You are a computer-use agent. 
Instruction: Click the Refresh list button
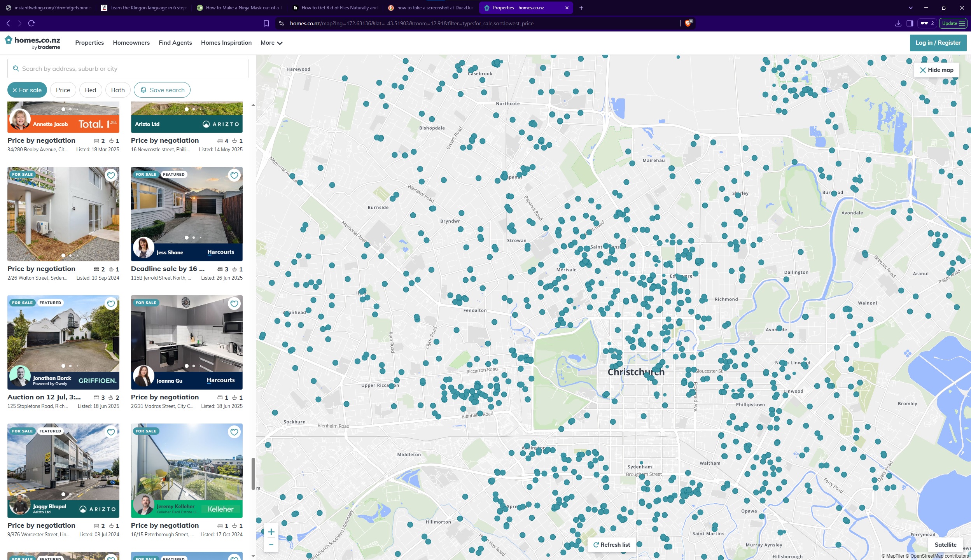coord(612,545)
